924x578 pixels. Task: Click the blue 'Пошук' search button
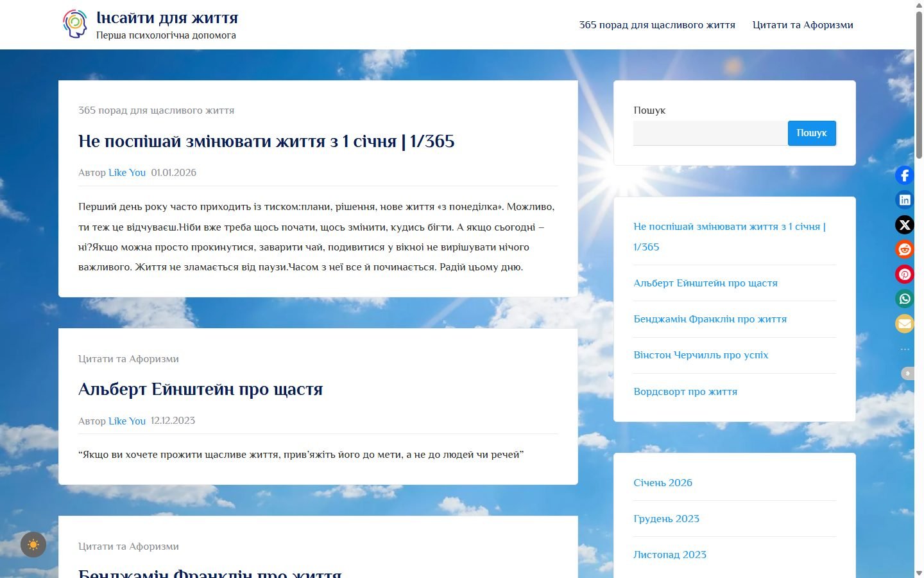812,133
